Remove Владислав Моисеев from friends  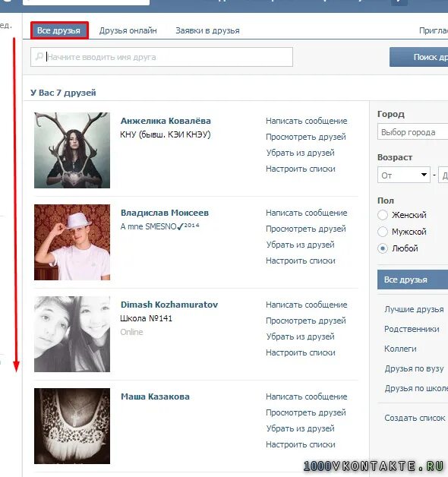[x=300, y=245]
